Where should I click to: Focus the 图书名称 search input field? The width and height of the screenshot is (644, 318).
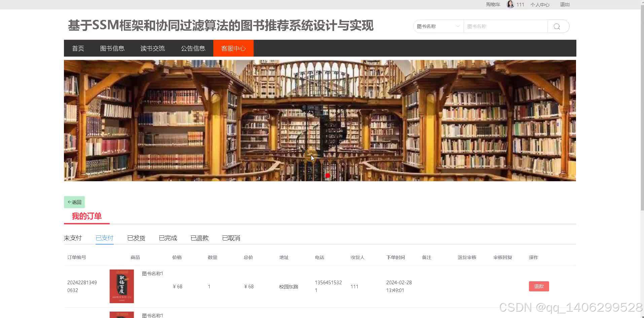tap(505, 26)
